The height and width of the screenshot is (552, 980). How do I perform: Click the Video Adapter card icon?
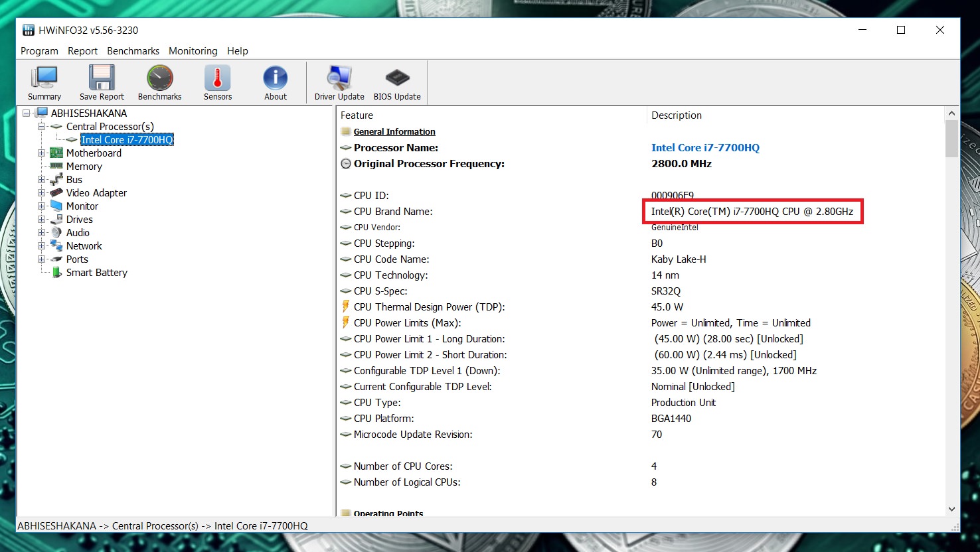(56, 192)
